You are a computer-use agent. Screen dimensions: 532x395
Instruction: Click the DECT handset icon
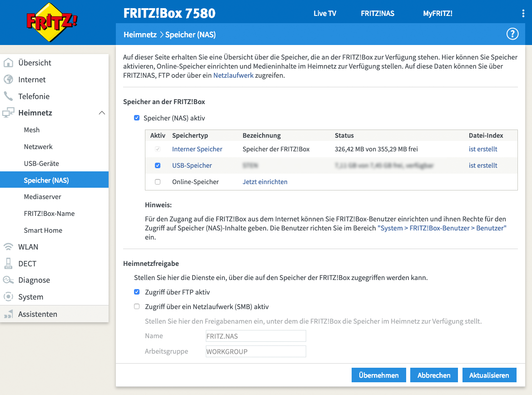8,263
